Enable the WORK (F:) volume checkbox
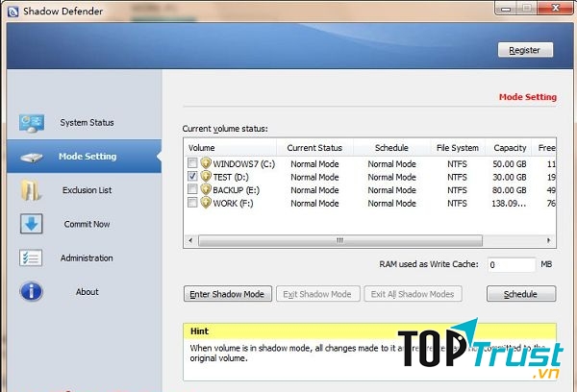This screenshot has height=392, width=577. [193, 203]
